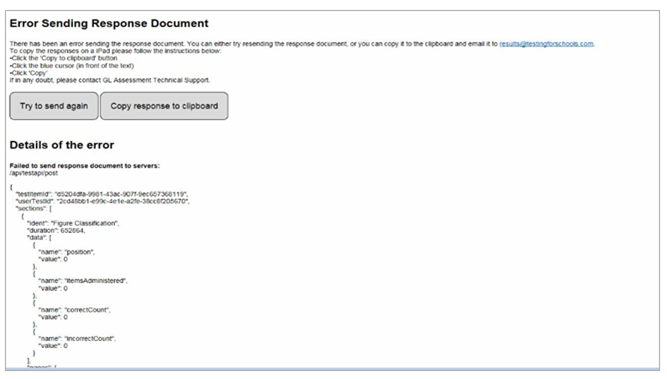Click the 'Copy to clipboard' instruction bullet
The image size is (667, 379).
(x=63, y=58)
